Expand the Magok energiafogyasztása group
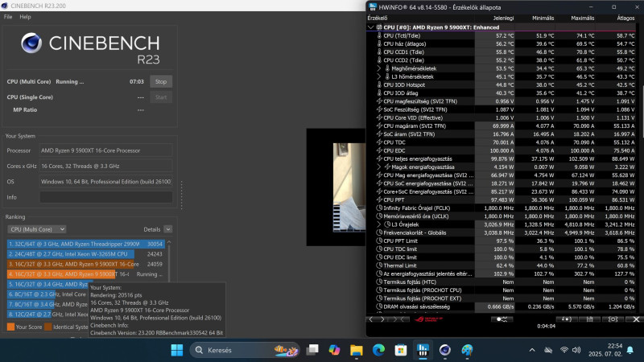Viewport: 644px width, 362px height. coord(379,167)
